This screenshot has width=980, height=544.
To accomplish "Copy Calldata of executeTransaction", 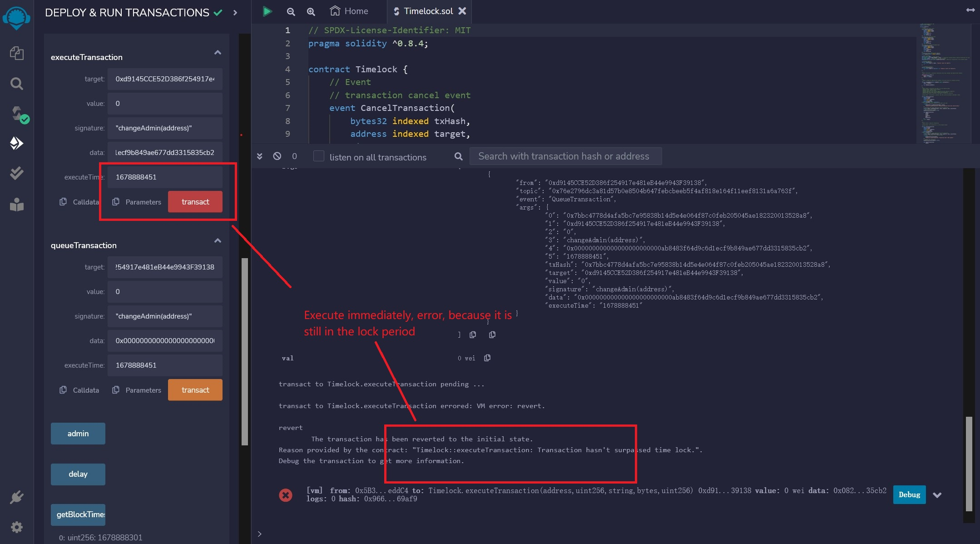I will point(63,202).
